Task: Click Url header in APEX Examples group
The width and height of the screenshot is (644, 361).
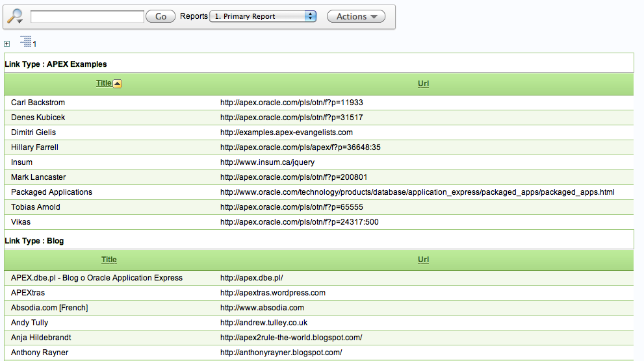Action: (423, 83)
